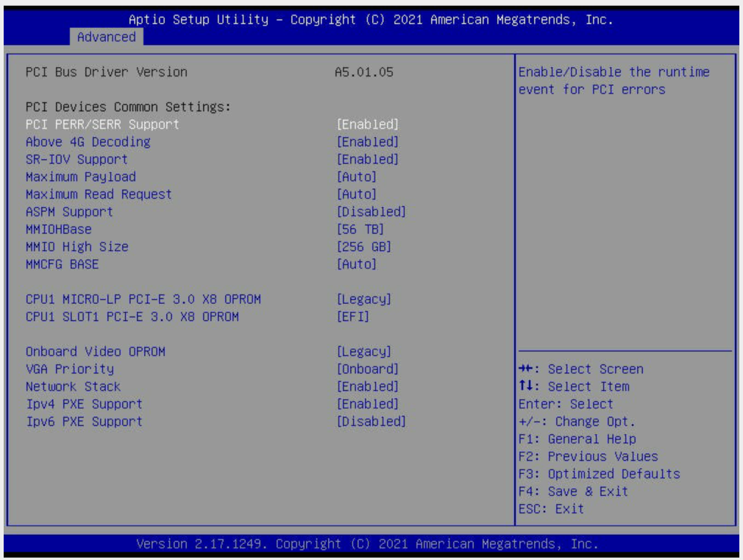Change VGA Priority [Onboard] value
This screenshot has height=560, width=743.
point(367,369)
